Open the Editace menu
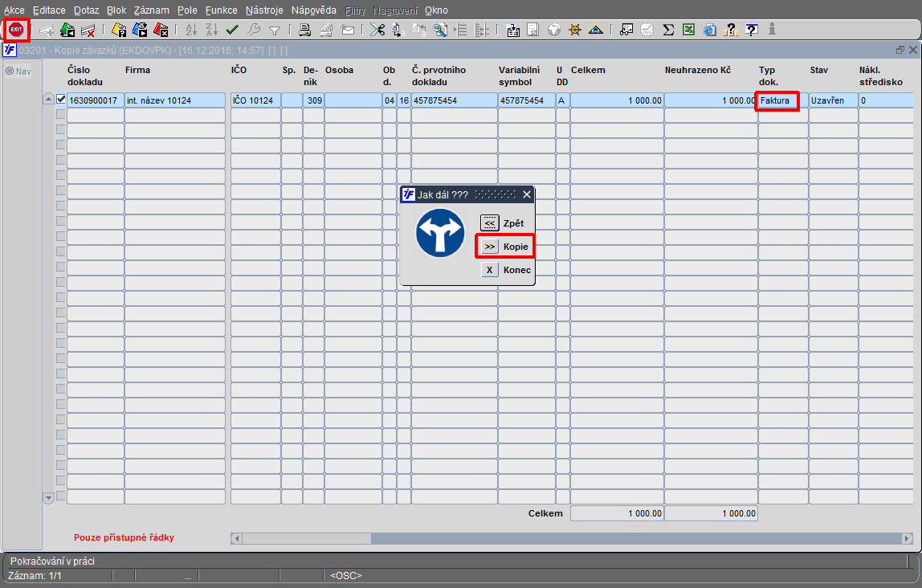This screenshot has width=922, height=588. pos(49,10)
